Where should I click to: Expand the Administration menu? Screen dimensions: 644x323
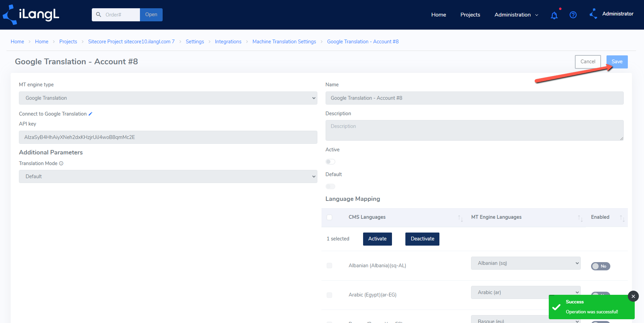click(516, 15)
